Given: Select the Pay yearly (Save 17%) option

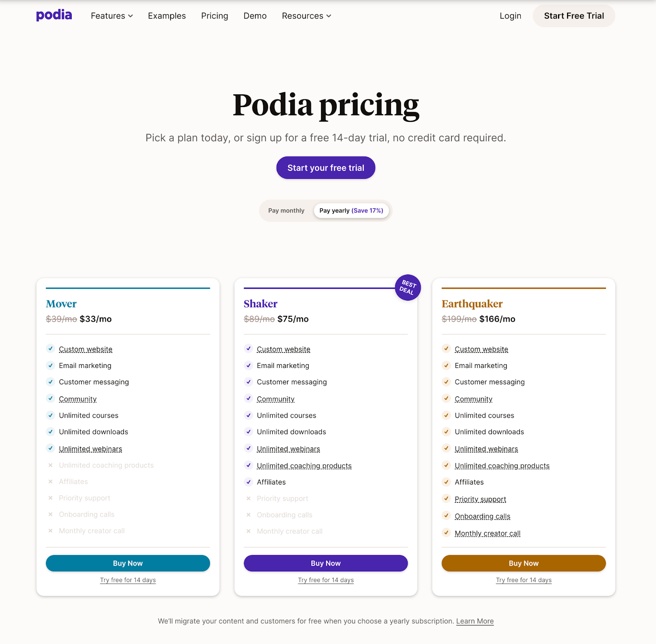Looking at the screenshot, I should coord(351,210).
